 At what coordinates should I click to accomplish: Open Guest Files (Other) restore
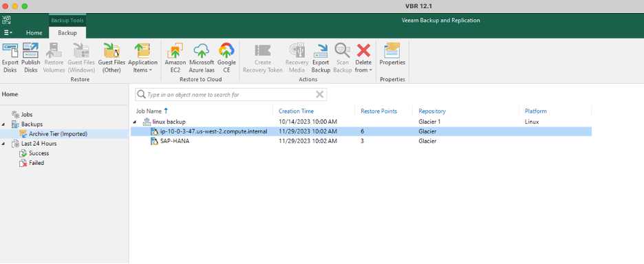coord(111,58)
